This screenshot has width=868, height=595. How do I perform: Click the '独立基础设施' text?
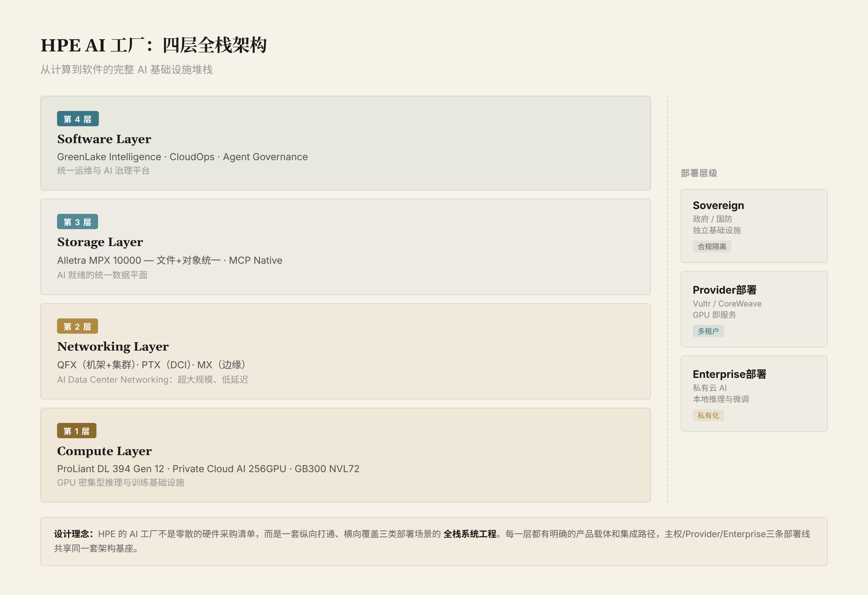(717, 230)
